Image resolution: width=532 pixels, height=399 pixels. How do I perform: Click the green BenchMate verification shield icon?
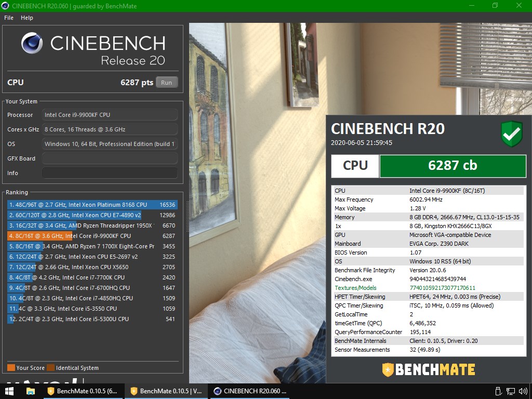[512, 134]
